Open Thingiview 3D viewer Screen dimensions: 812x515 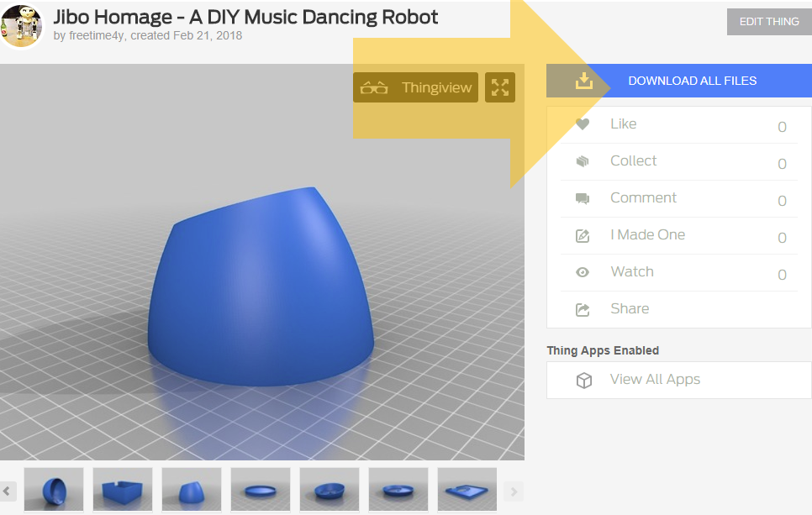tap(415, 87)
